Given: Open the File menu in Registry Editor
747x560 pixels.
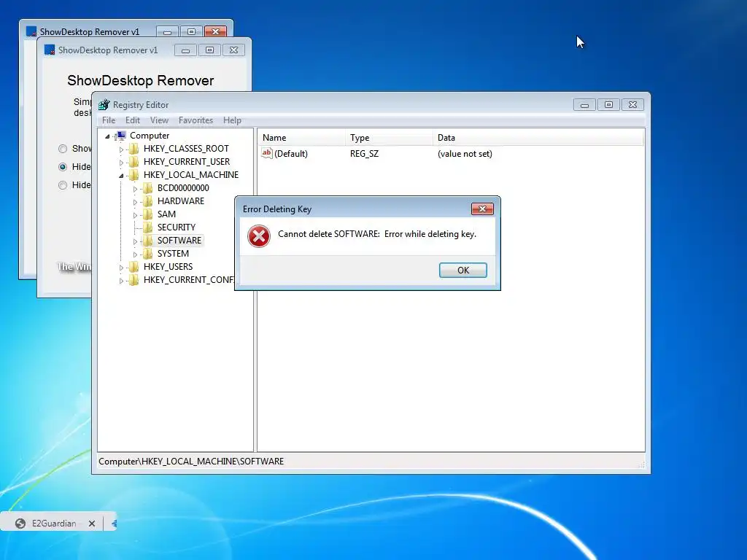Looking at the screenshot, I should tap(109, 120).
